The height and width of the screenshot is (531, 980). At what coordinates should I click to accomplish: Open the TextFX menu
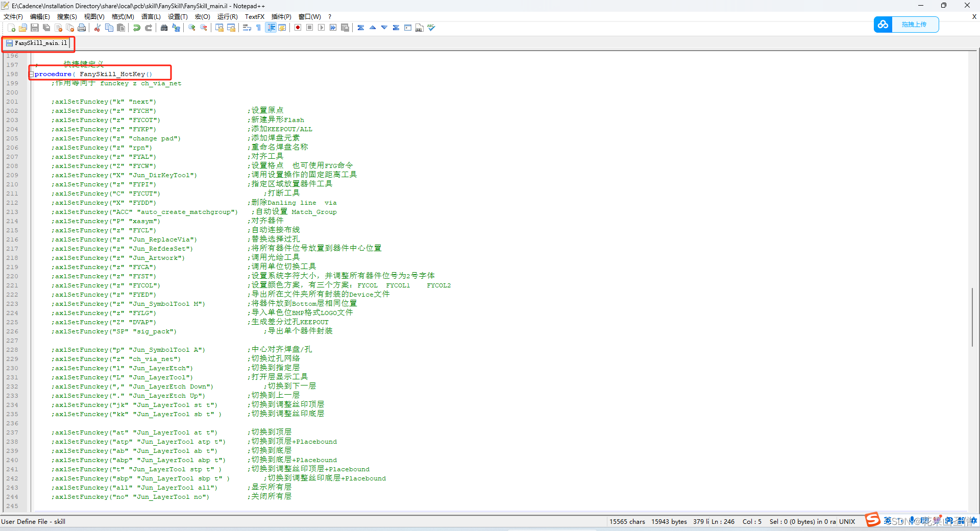pyautogui.click(x=255, y=17)
